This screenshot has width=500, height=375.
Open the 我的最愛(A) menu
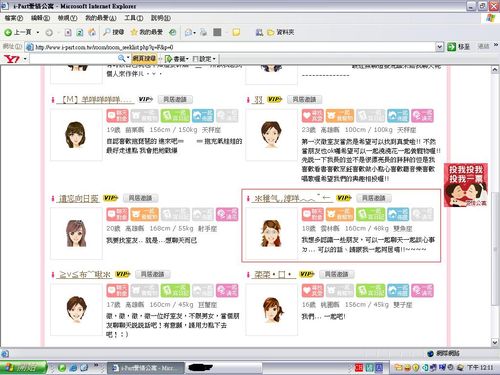pyautogui.click(x=100, y=18)
